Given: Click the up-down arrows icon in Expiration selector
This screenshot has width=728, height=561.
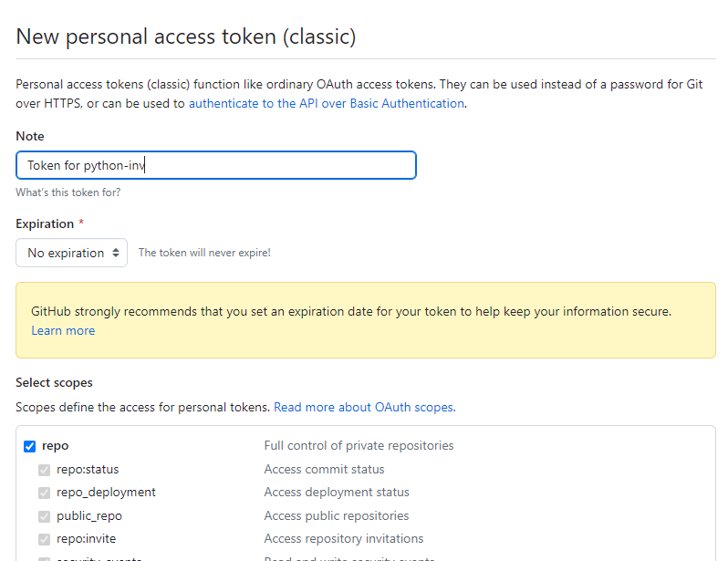Looking at the screenshot, I should click(x=116, y=253).
